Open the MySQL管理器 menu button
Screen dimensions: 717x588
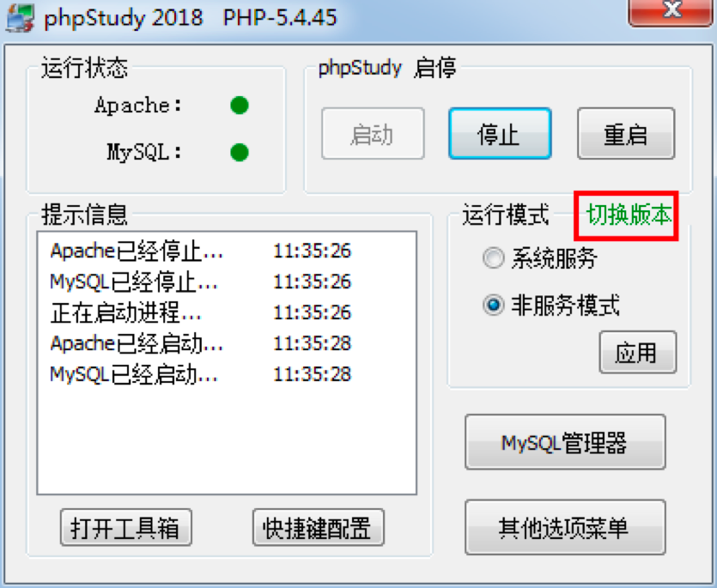click(565, 442)
